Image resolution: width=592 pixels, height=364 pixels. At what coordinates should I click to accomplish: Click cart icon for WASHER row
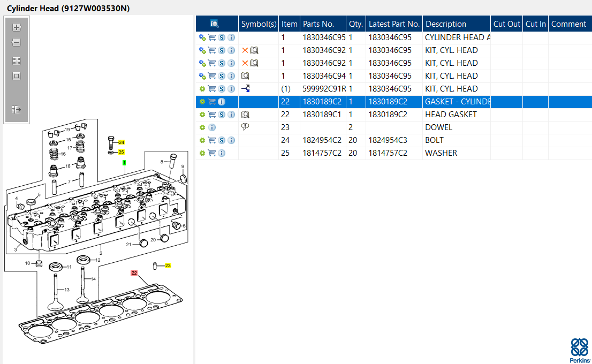tap(212, 153)
